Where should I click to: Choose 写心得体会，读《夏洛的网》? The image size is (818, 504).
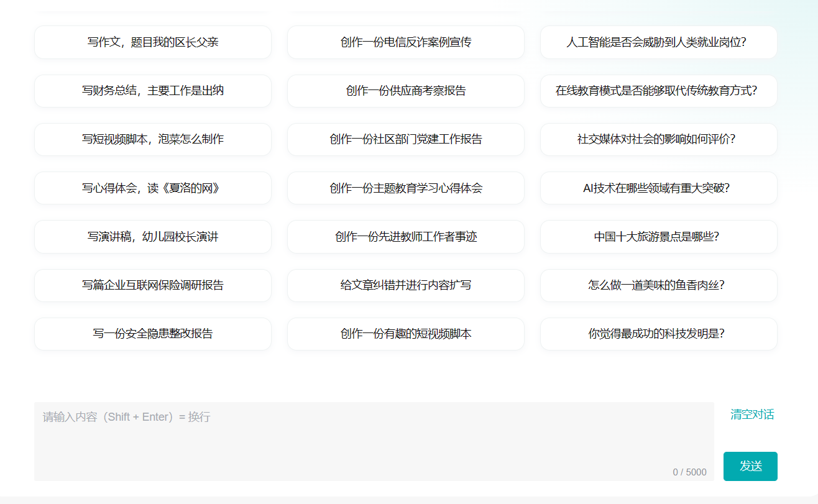point(152,188)
